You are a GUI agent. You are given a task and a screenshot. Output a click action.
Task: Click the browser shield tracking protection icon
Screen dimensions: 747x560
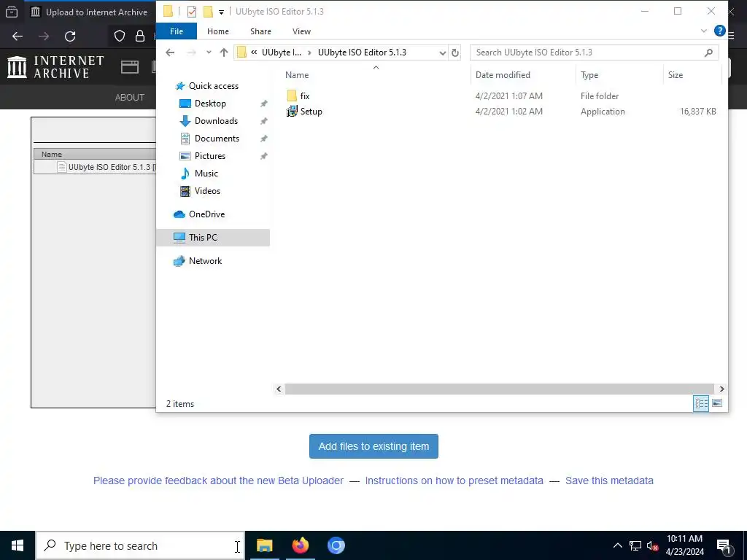pos(119,36)
